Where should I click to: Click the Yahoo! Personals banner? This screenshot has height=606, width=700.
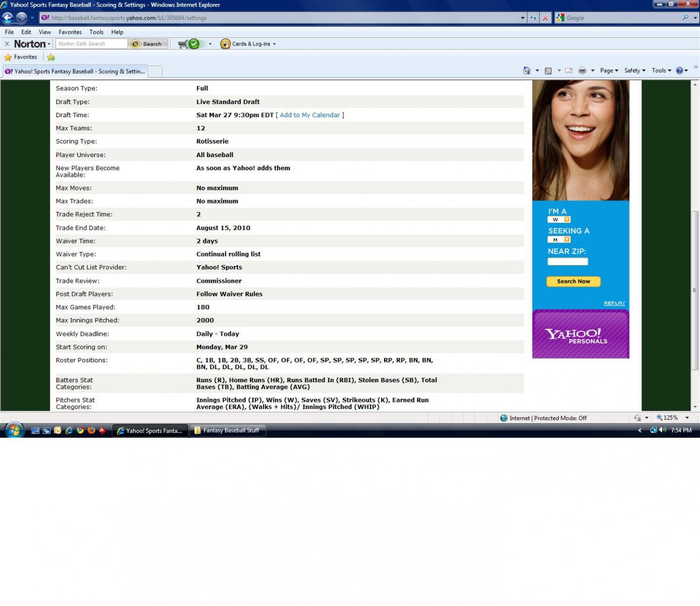(580, 334)
